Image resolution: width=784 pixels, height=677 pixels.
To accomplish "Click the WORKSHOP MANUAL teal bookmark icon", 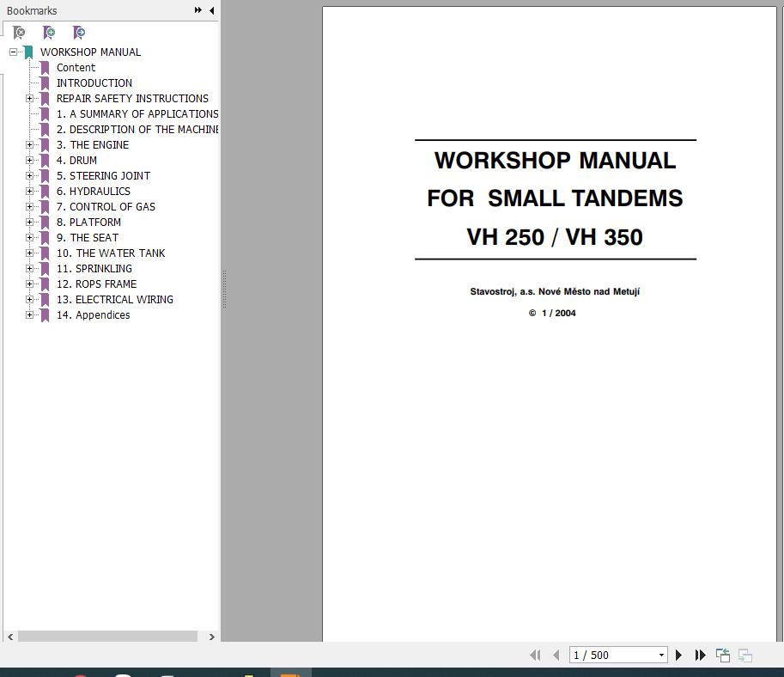I will point(29,52).
